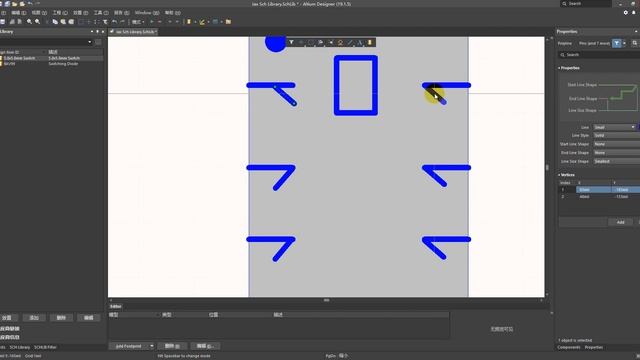Viewport: 640px width, 360px height.
Task: Switch to the SCHLIB Filter tab at bottom left
Action: pos(45,347)
